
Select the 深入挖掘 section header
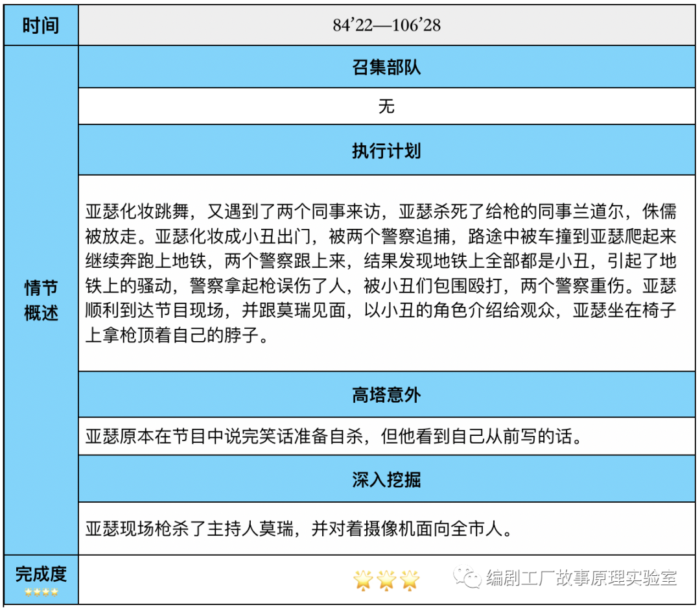tap(387, 479)
